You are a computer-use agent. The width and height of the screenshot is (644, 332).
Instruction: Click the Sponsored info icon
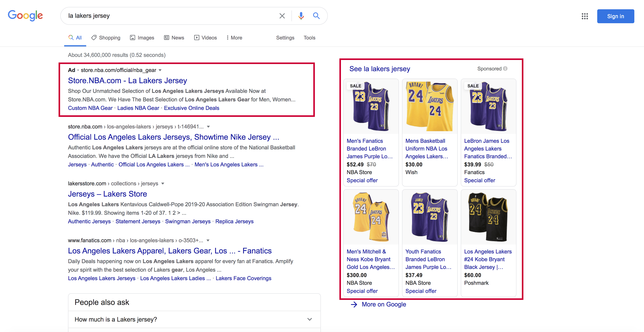(x=505, y=68)
